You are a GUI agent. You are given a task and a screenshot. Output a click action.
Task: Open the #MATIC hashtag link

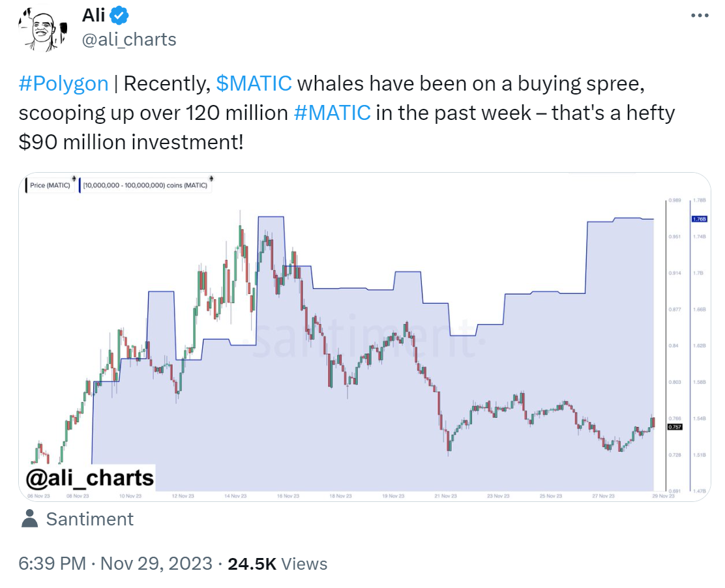(x=332, y=113)
